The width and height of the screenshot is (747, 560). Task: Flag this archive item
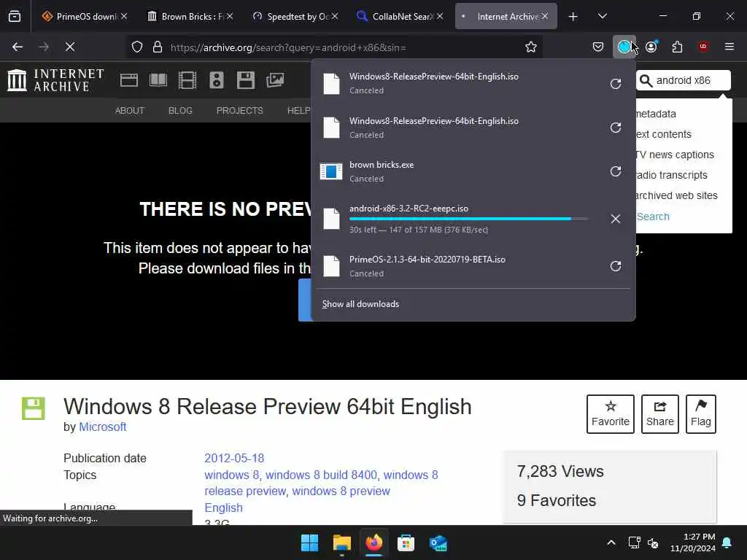coord(701,414)
